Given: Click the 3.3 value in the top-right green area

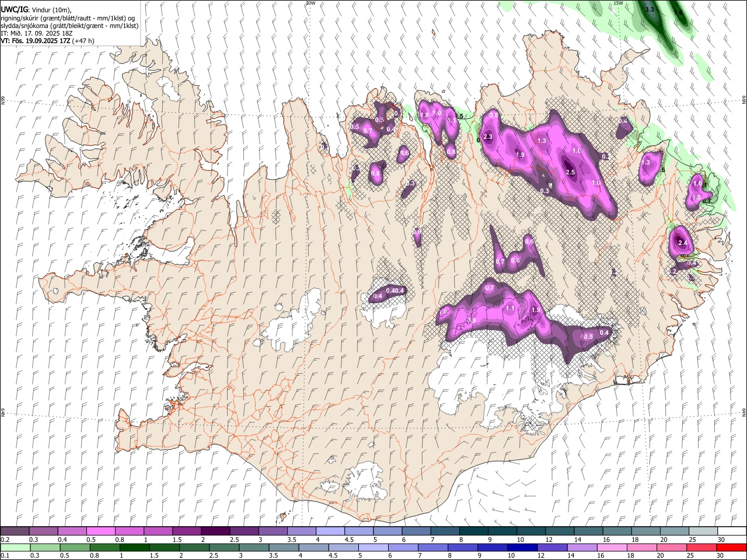Looking at the screenshot, I should [649, 9].
